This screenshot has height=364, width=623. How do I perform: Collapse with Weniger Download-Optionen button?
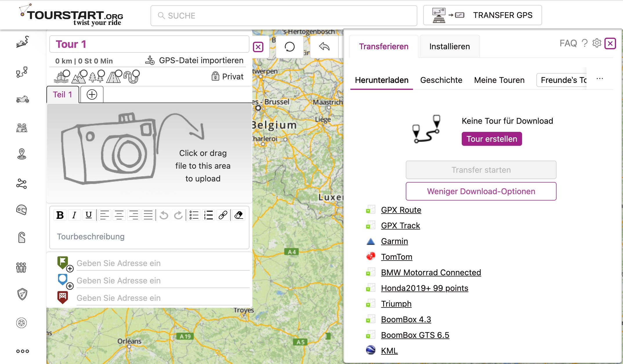coord(481,191)
